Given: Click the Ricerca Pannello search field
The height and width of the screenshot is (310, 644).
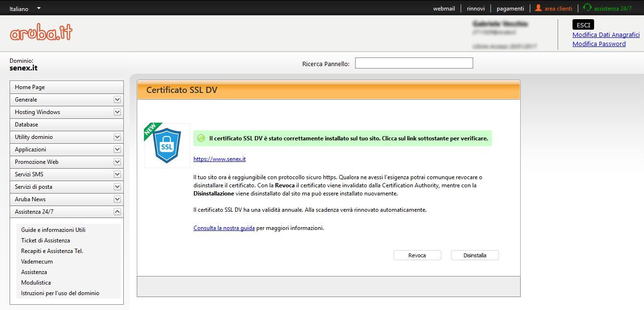Looking at the screenshot, I should [414, 63].
